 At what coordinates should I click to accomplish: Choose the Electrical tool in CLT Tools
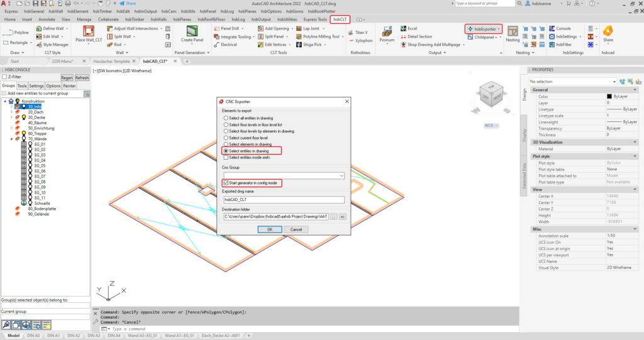pyautogui.click(x=226, y=45)
